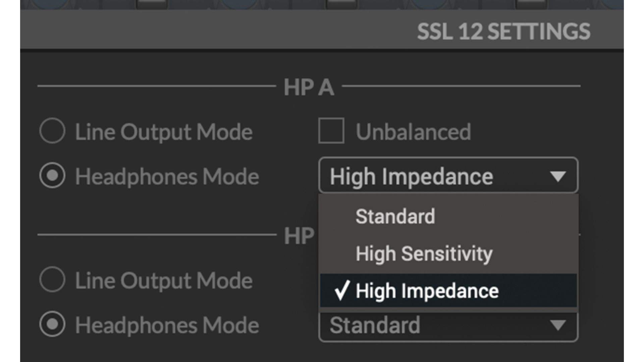
Task: Pick High Sensitivity from the dropdown list
Action: point(424,253)
